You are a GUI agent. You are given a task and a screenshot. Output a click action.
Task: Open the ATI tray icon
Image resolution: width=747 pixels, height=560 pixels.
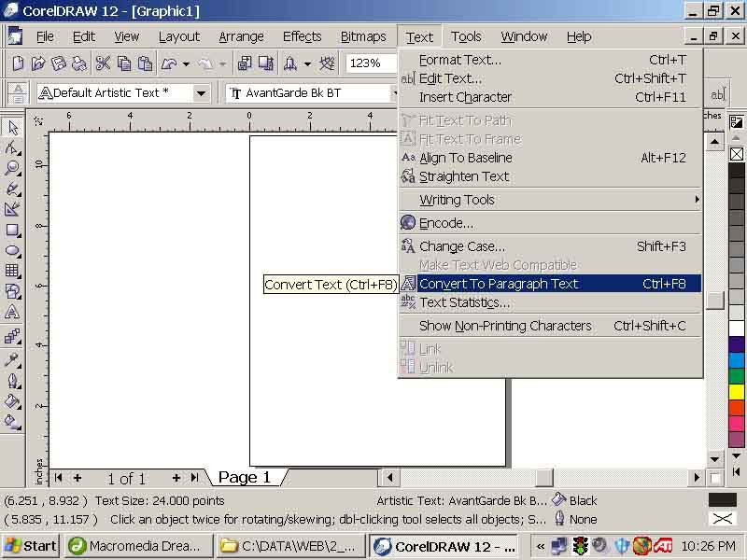pos(663,546)
